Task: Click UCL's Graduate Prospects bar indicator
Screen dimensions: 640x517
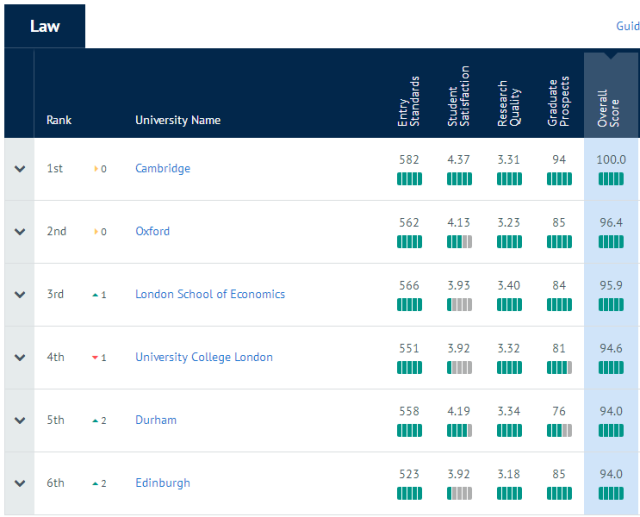Action: tap(559, 368)
